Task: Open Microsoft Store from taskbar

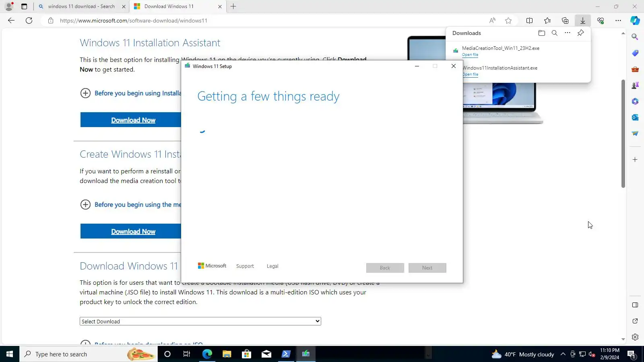Action: [x=246, y=354]
